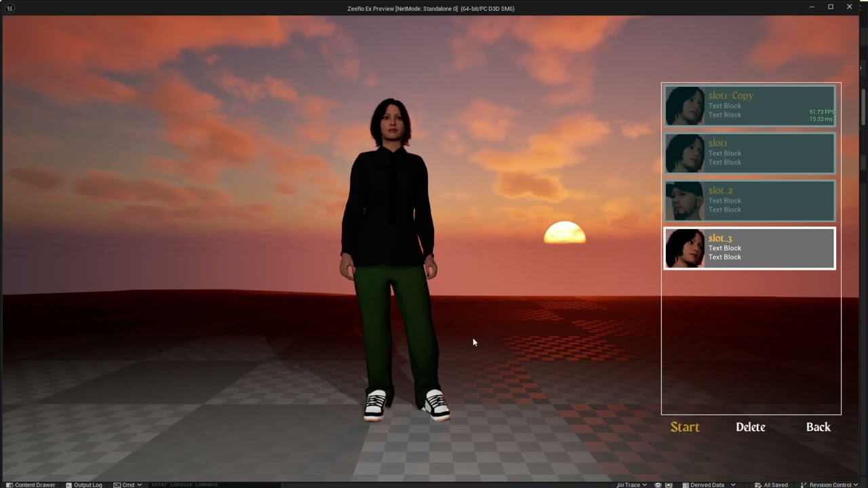Open the Content Drawer
Image resolution: width=868 pixels, height=488 pixels.
[x=31, y=485]
